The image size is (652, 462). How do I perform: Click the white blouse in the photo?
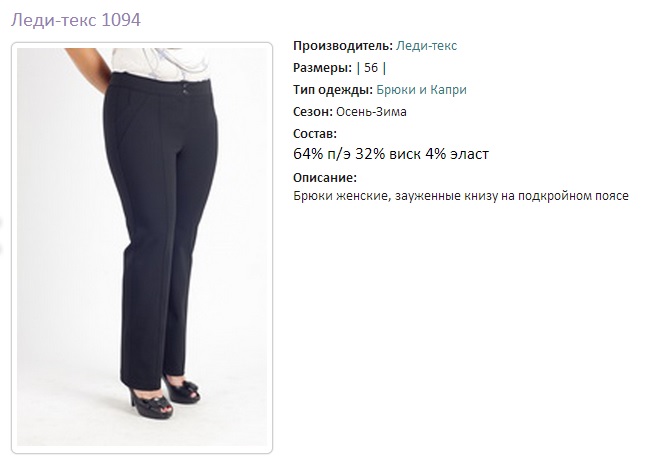click(161, 64)
